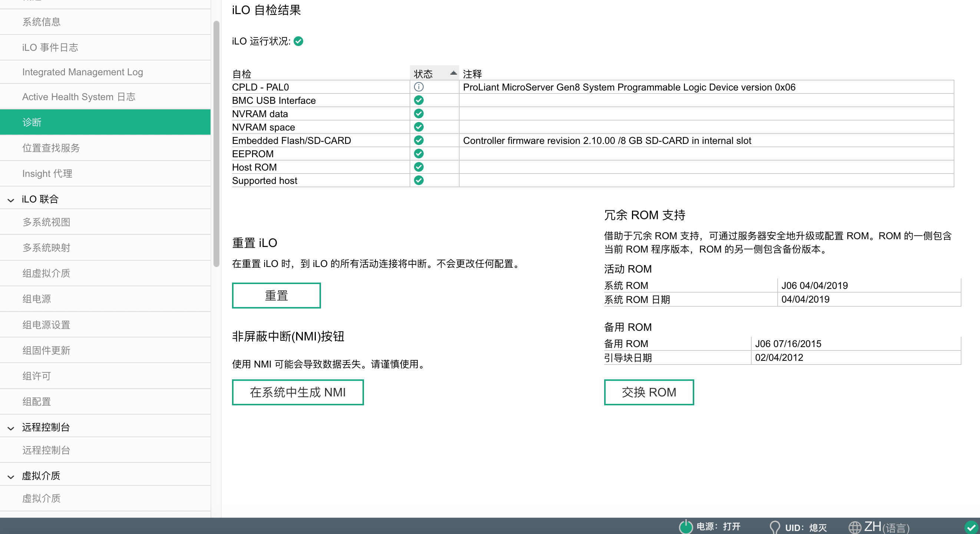Click the 注释 column header
Image resolution: width=980 pixels, height=534 pixels.
[473, 74]
